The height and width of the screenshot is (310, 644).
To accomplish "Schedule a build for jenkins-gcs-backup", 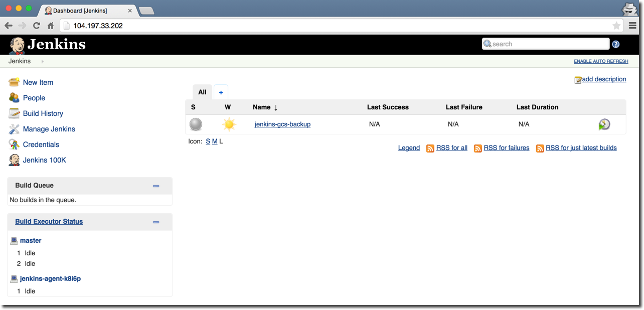I will coord(604,124).
